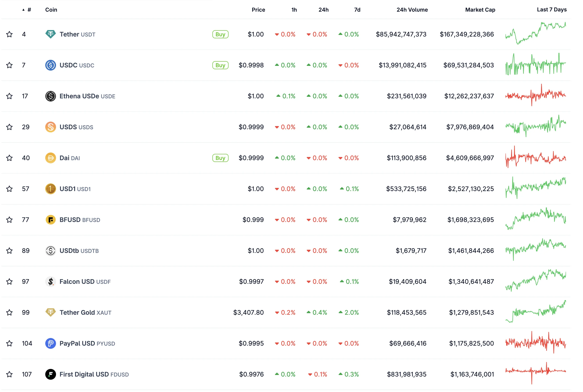Star the PayPal USD row
Image resolution: width=583 pixels, height=392 pixels.
pyautogui.click(x=9, y=343)
